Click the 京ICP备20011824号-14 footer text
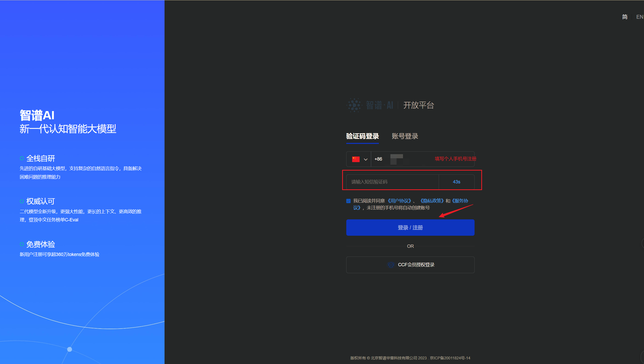The image size is (644, 364). [x=450, y=358]
